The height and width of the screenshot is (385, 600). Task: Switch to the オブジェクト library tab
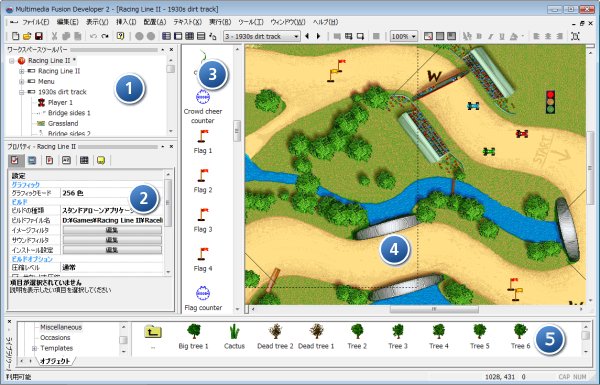(55, 361)
